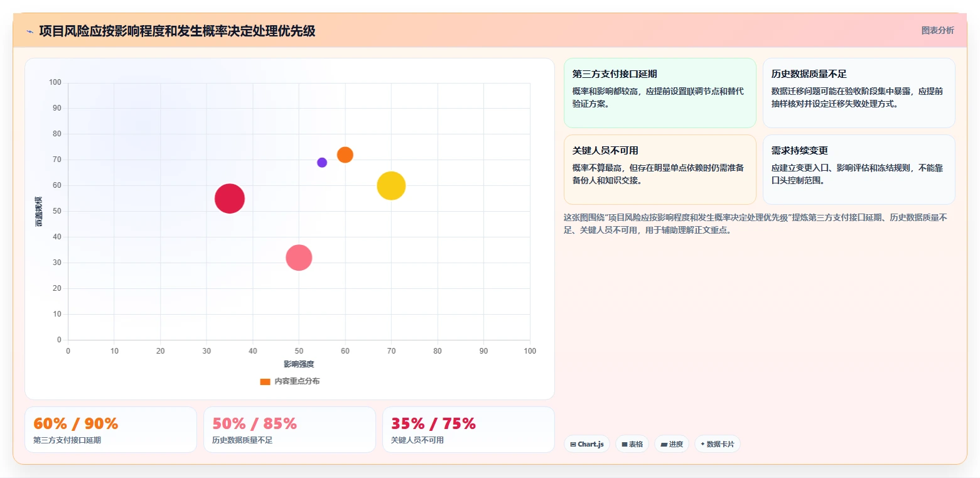Click 关键人员不可用 label under 35% / 75%

[x=417, y=440]
